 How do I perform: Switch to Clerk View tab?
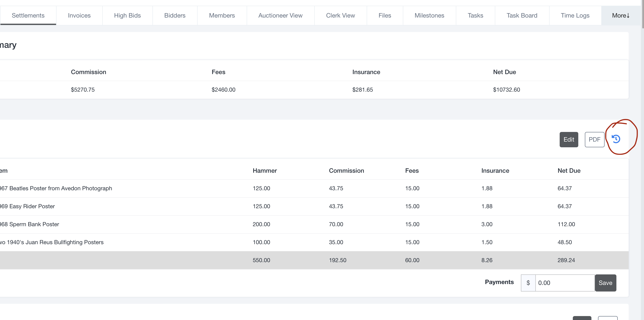(340, 16)
